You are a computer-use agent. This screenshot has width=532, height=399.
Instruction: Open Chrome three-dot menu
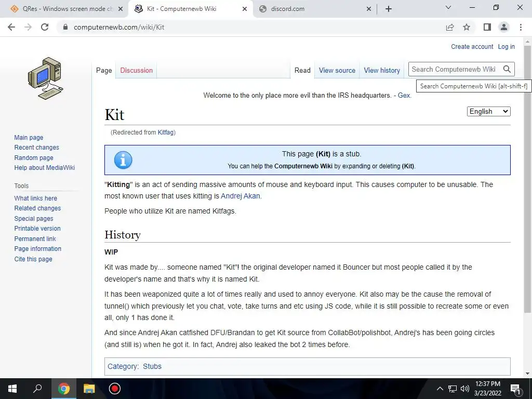(x=521, y=27)
